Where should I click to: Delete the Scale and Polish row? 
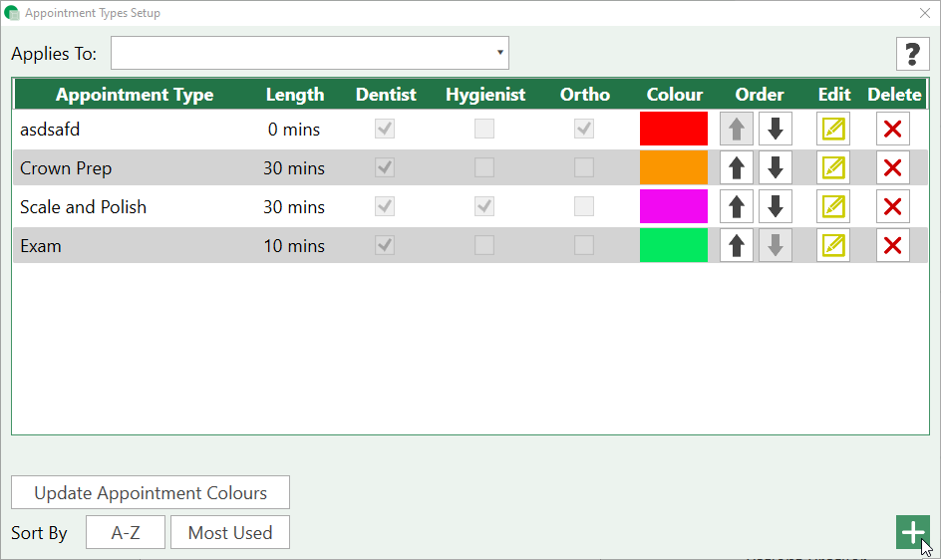(892, 206)
